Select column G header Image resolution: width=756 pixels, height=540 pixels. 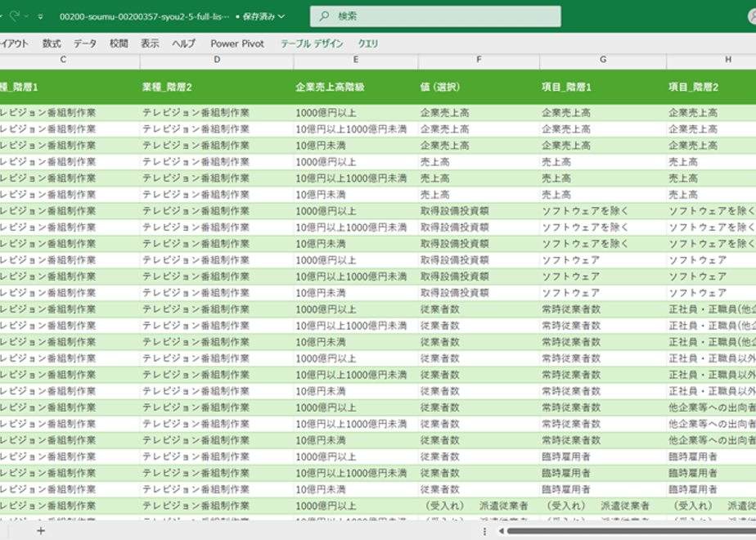pos(603,60)
